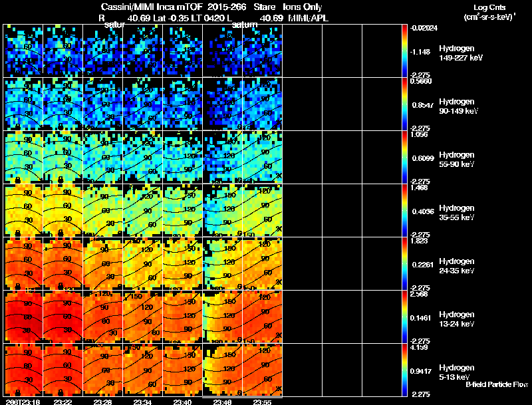
Task: Select the 23:40 panel in the Hydrogen 90-149 keV row
Action: click(x=182, y=104)
